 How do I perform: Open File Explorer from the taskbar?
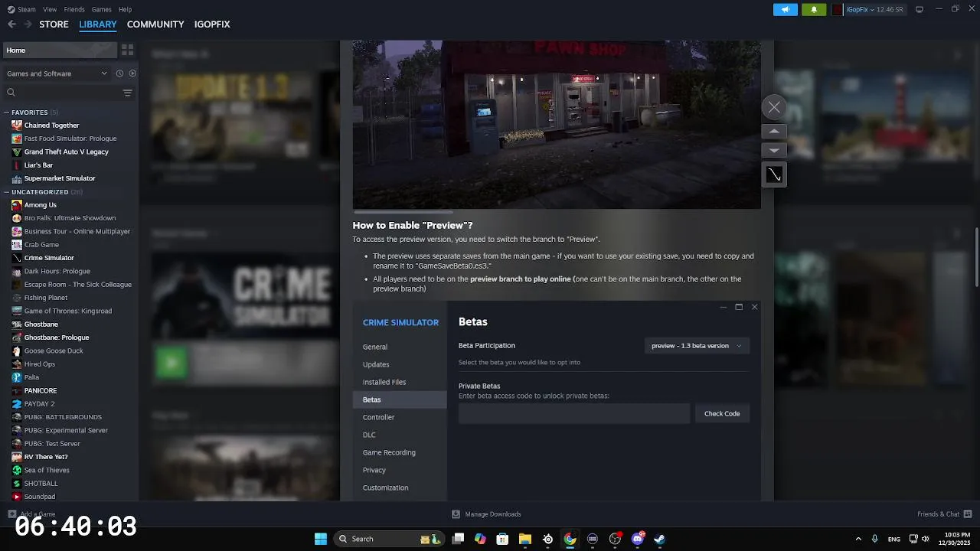click(525, 539)
